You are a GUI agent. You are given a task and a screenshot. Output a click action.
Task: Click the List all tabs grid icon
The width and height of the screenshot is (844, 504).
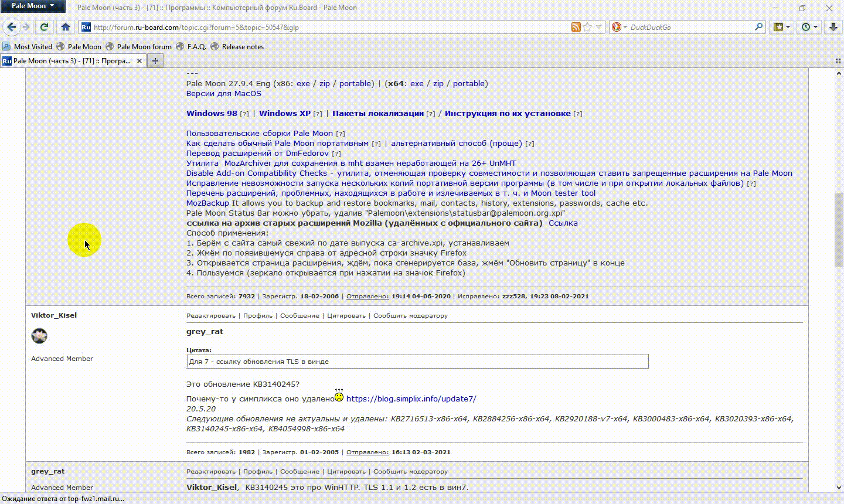click(838, 61)
